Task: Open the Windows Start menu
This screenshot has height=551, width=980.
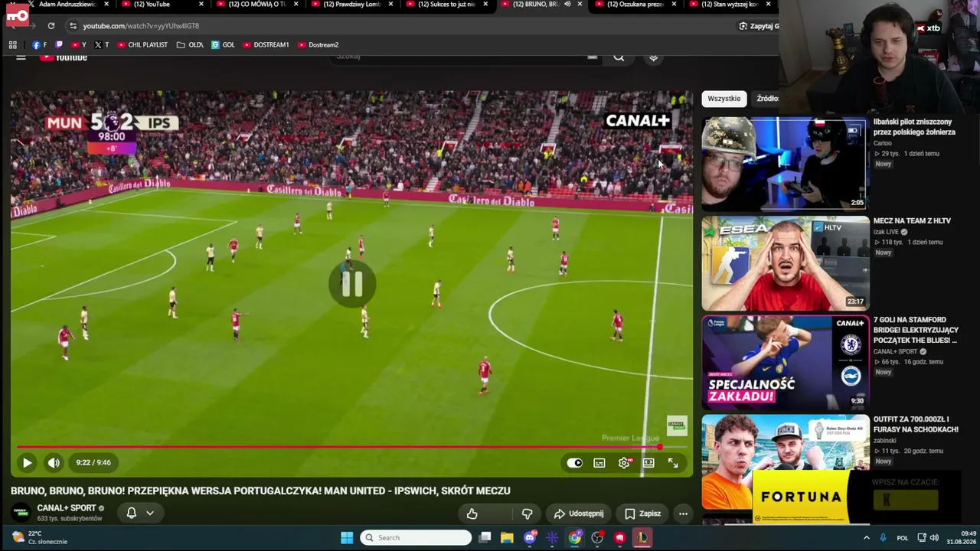Action: coord(347,538)
